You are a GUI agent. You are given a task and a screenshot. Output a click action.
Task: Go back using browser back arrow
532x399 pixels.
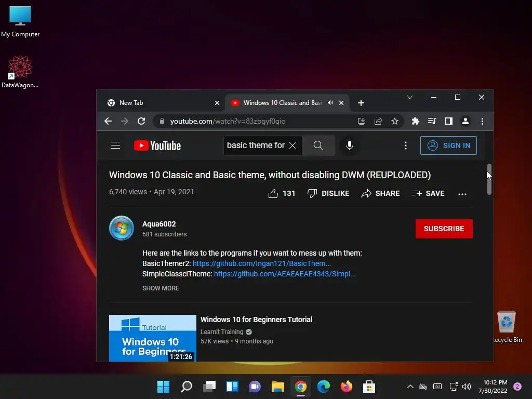(x=108, y=121)
